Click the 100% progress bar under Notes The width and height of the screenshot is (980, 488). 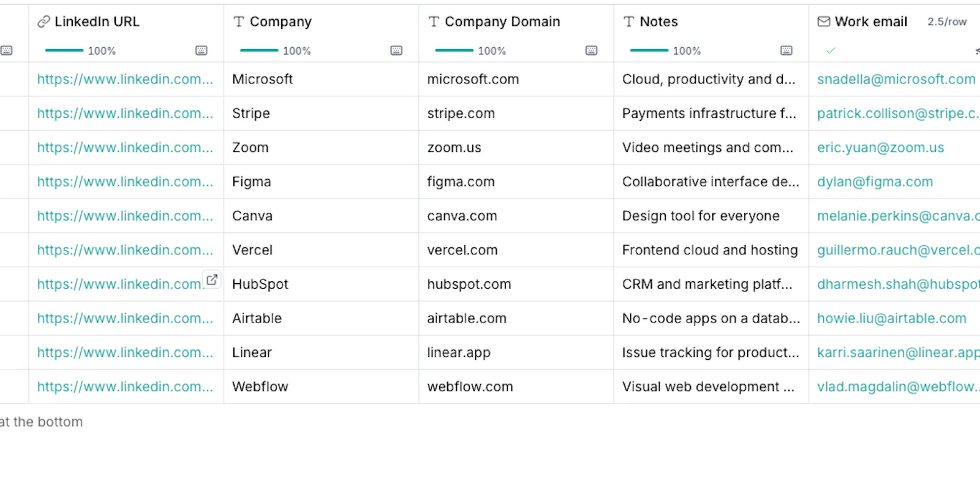point(649,50)
